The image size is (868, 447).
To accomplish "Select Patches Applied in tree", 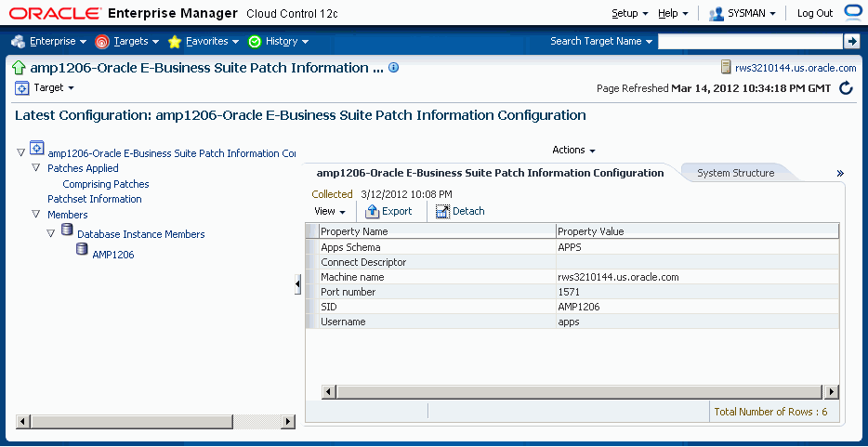I will click(83, 168).
